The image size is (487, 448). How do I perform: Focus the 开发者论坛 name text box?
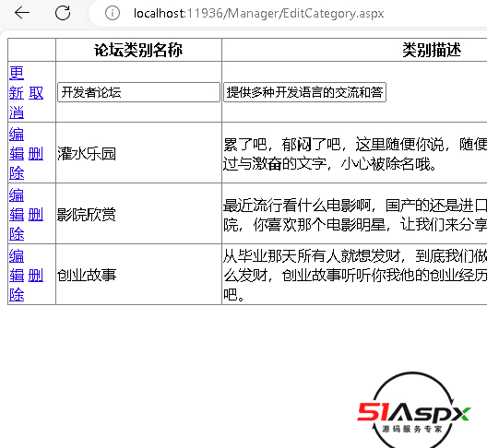click(x=138, y=92)
